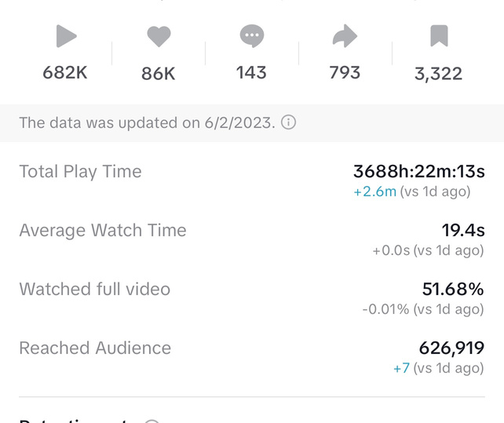Open the data update info icon
Image resolution: width=504 pixels, height=423 pixels.
click(x=288, y=123)
